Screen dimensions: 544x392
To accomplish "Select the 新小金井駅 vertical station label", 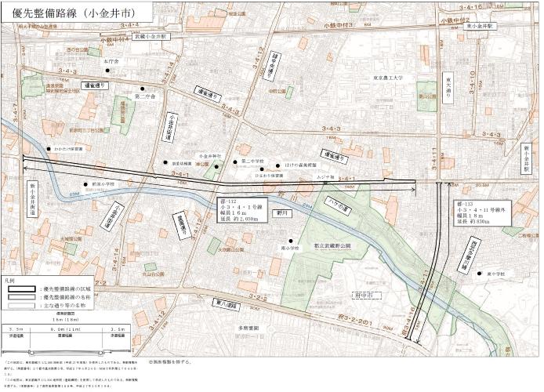I will pos(527,159).
